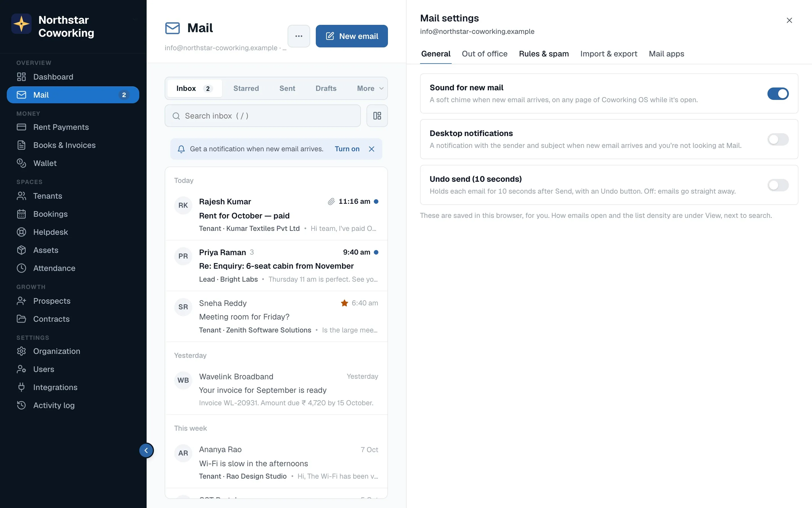Collapse the sidebar with chevron button
This screenshot has height=508, width=812.
point(146,450)
